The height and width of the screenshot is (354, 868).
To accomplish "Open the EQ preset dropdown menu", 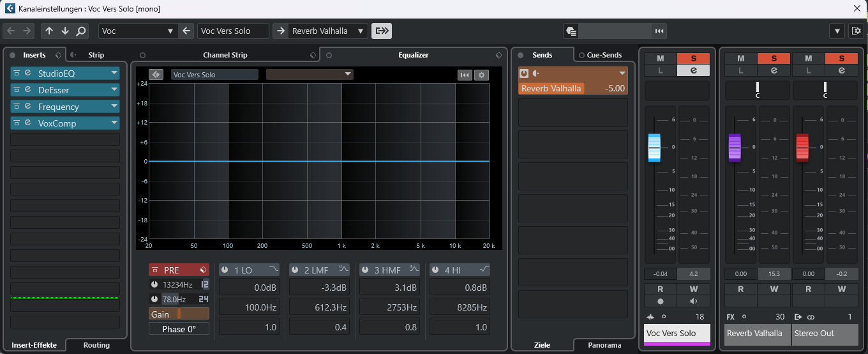I will [x=348, y=74].
